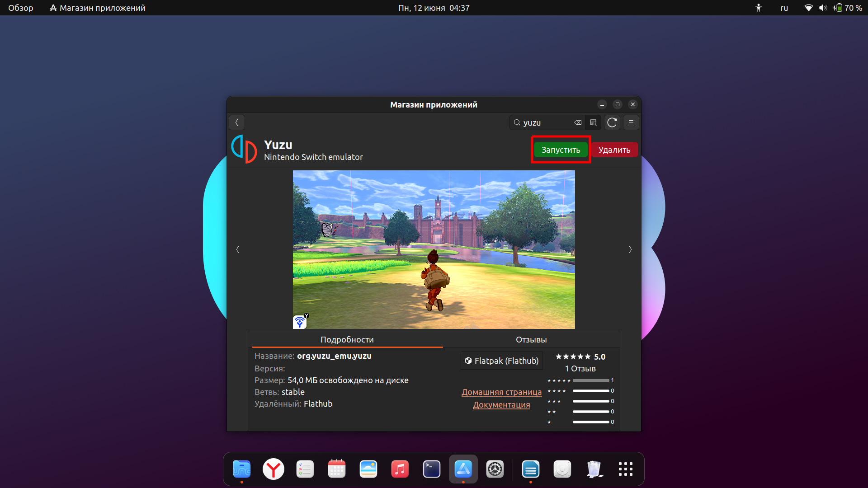
Task: Open the disk drive icon in dock
Action: [562, 469]
